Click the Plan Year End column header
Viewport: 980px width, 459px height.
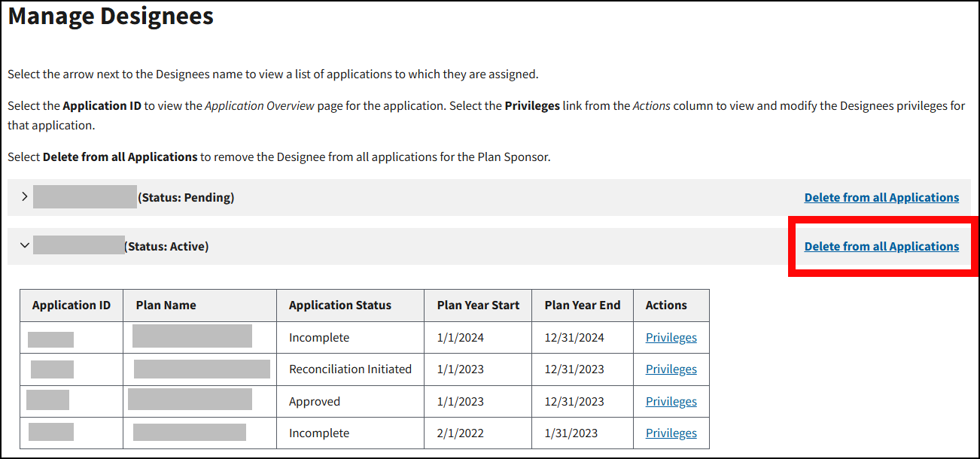coord(583,305)
